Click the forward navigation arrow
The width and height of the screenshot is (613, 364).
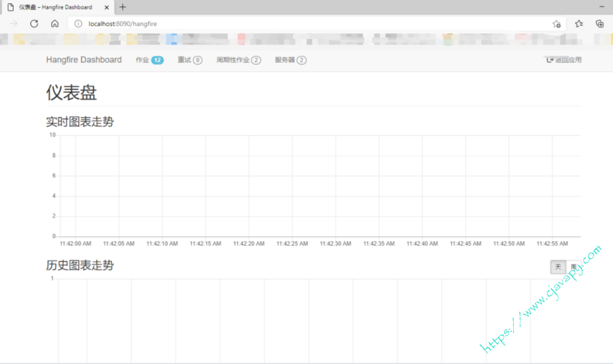[14, 24]
